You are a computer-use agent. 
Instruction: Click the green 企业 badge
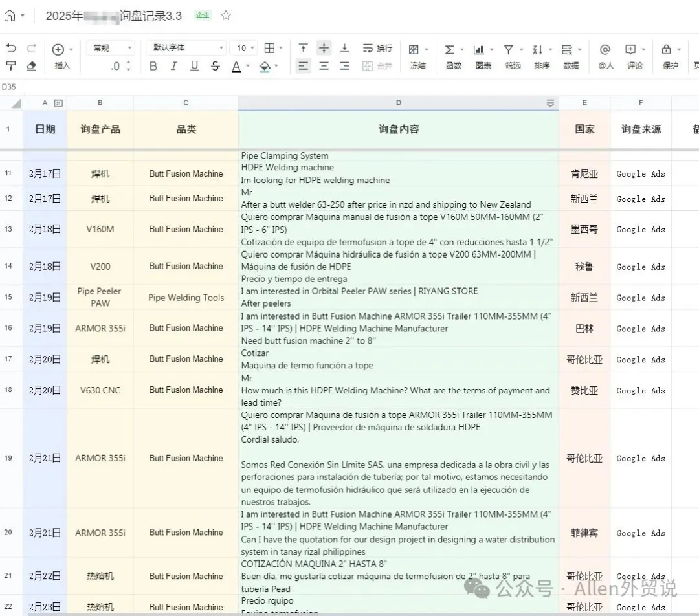(203, 16)
